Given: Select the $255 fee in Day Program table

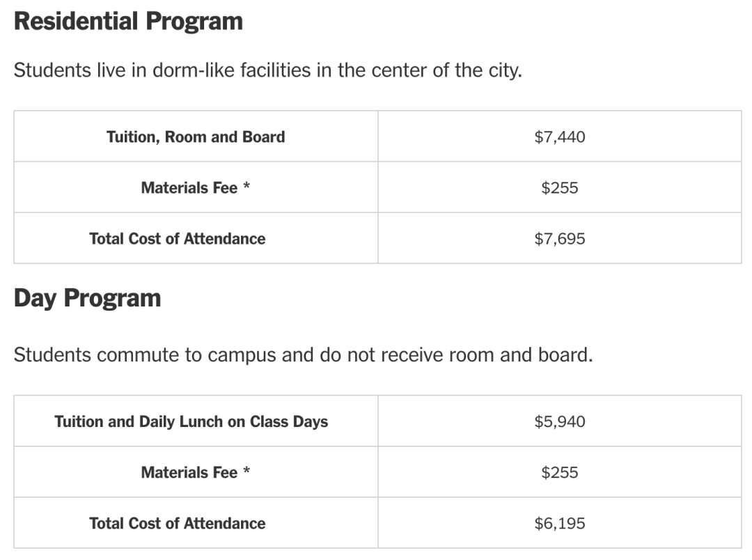Looking at the screenshot, I should click(559, 472).
